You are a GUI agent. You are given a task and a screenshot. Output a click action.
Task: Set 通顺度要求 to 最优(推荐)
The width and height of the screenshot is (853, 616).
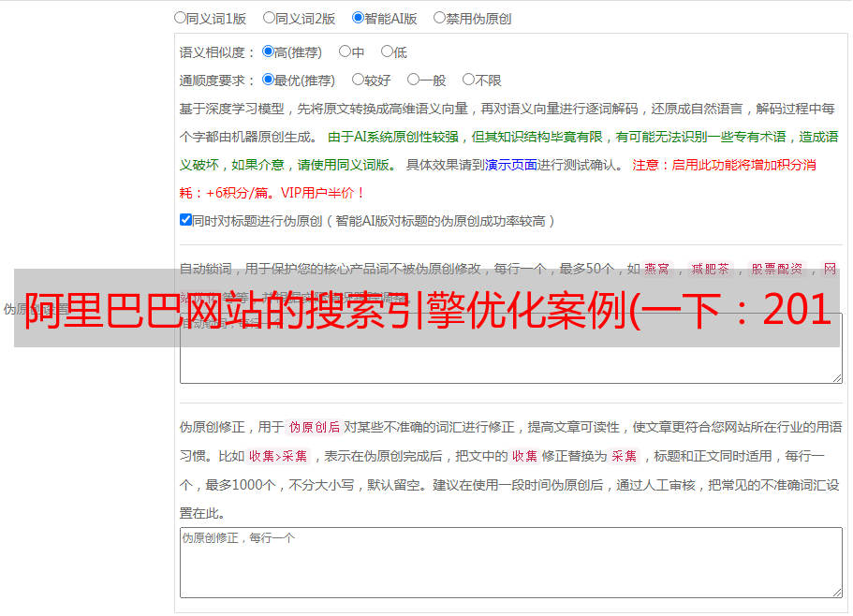coord(268,80)
